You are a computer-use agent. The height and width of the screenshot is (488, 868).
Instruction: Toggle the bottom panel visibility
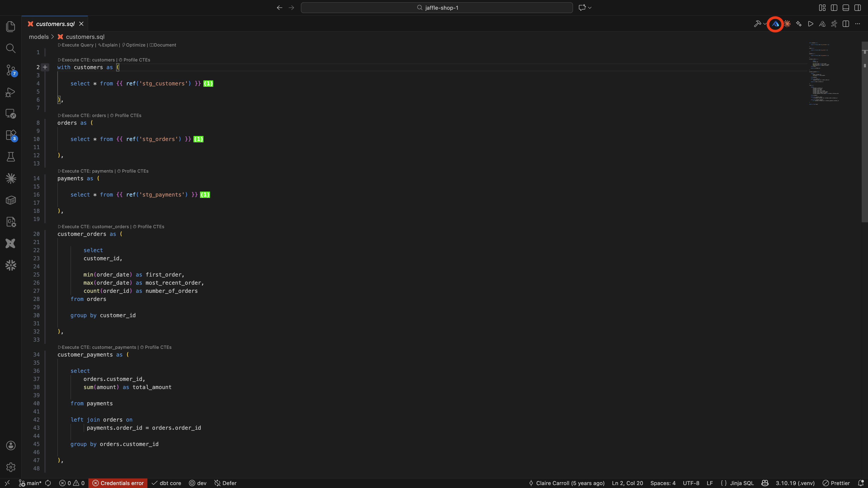pos(846,8)
